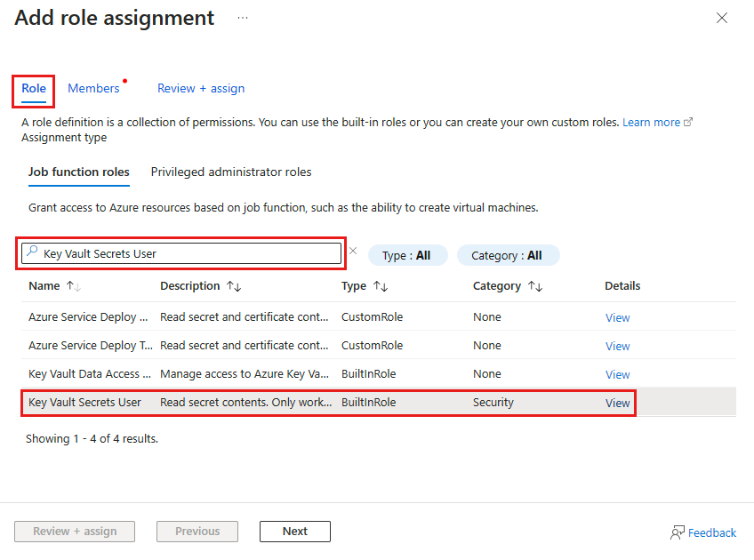Click the Next button
Image resolution: width=754 pixels, height=560 pixels.
[294, 531]
